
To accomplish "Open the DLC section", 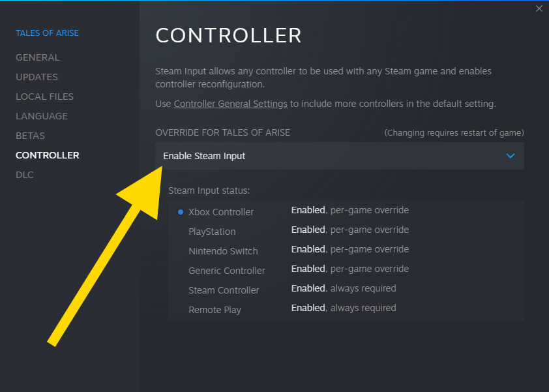I will [25, 175].
